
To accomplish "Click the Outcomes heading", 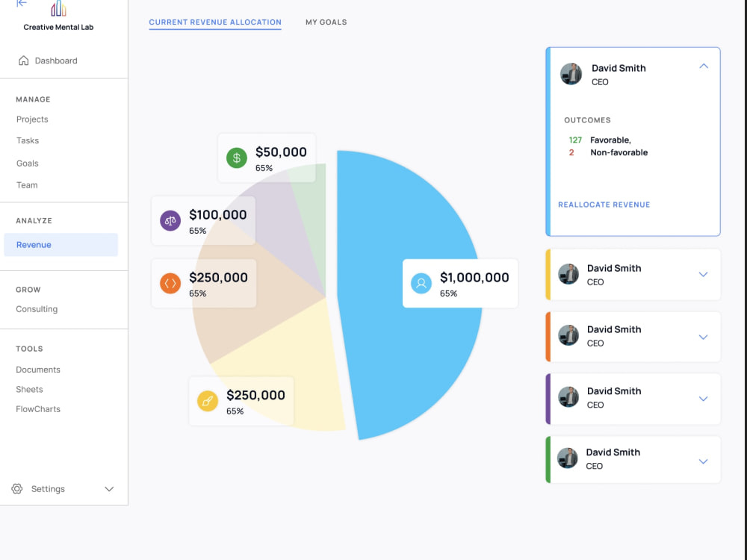I will point(587,120).
